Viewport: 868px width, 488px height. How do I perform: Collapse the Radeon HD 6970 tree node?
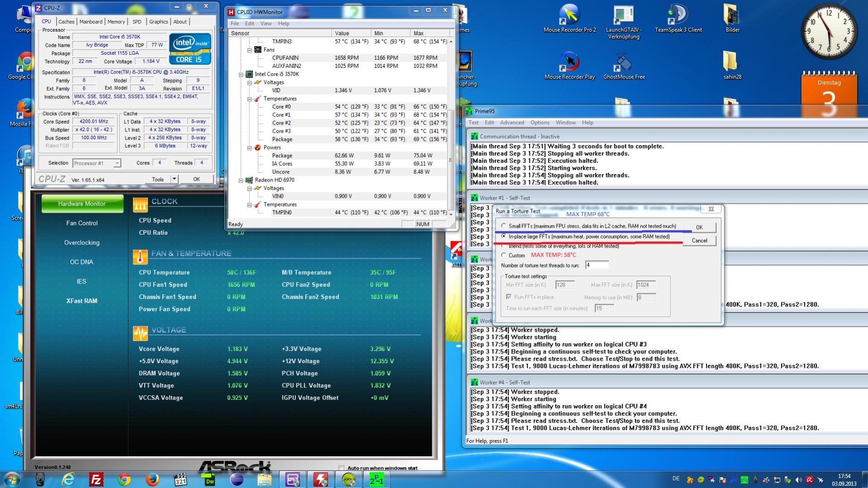[x=241, y=180]
